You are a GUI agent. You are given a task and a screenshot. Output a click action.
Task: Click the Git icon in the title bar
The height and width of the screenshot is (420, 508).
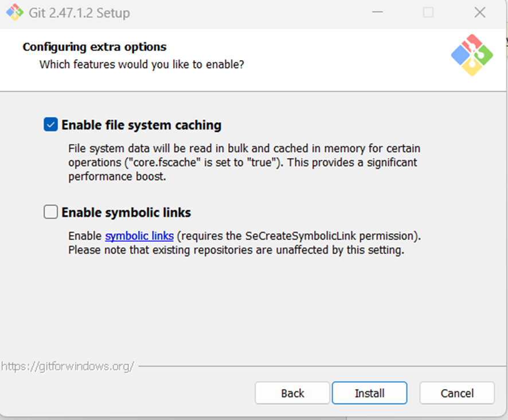tap(14, 13)
